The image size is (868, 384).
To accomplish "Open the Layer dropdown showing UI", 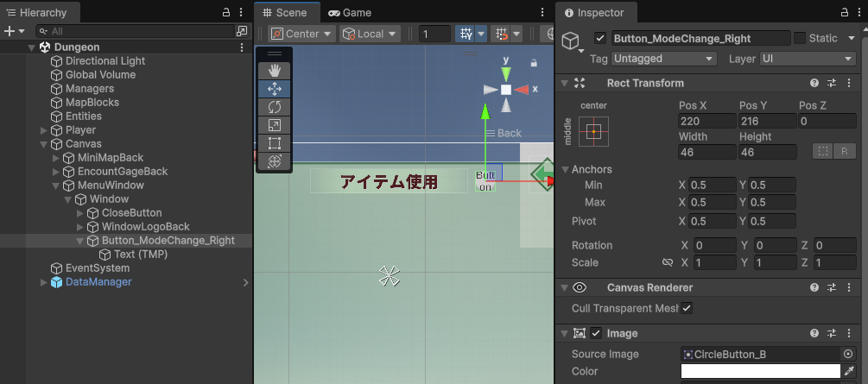I will coord(807,59).
